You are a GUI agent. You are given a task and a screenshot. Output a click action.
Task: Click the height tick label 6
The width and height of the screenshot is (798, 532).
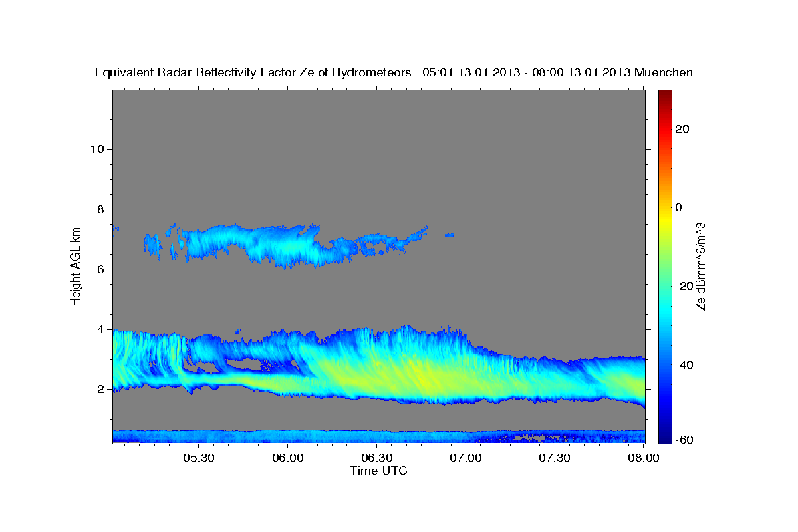pos(100,269)
